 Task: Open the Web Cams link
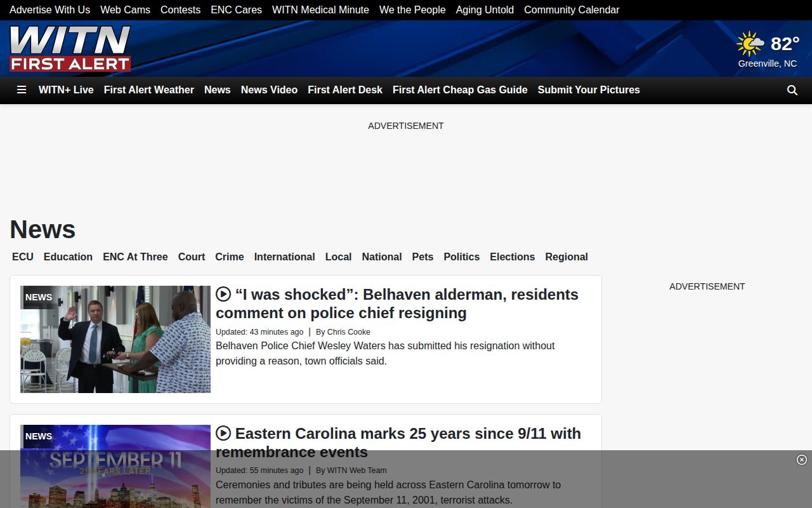126,10
